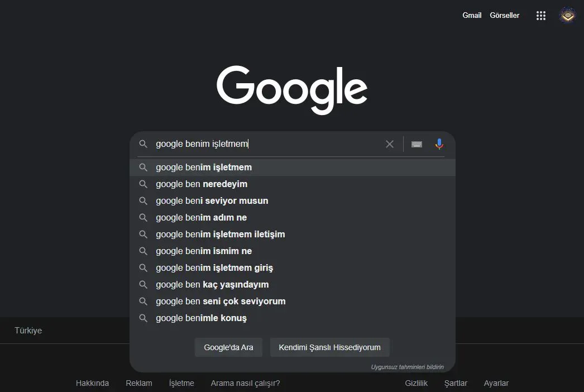Open the Ayarlar footer menu
This screenshot has height=392, width=584.
tap(496, 383)
